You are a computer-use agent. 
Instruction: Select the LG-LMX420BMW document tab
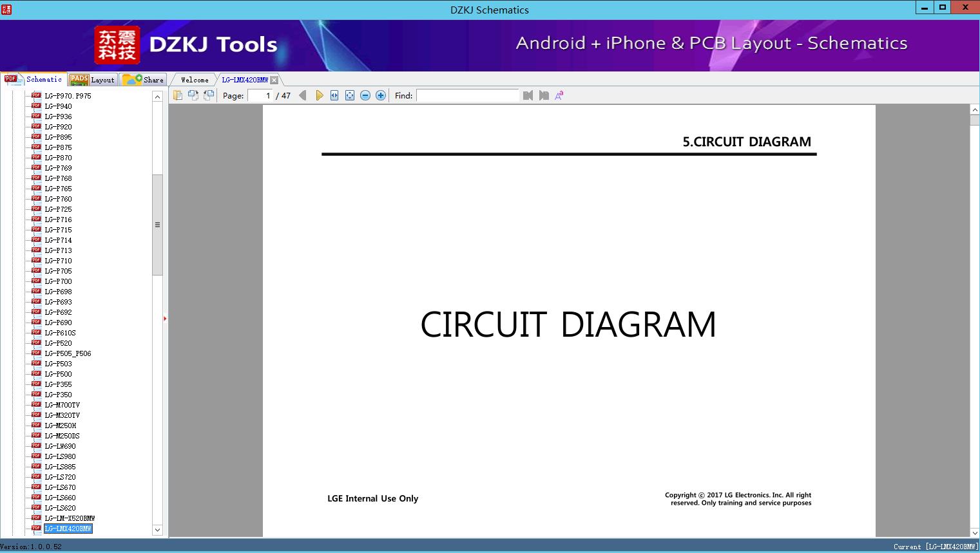245,80
